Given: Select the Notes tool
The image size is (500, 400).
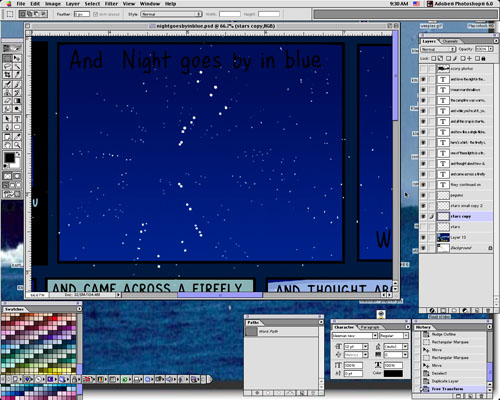Looking at the screenshot, I should click(7, 136).
